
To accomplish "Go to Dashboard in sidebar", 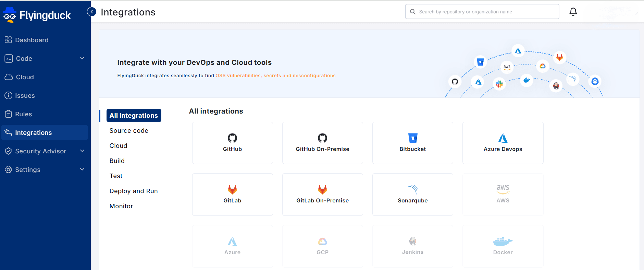I will click(45, 40).
